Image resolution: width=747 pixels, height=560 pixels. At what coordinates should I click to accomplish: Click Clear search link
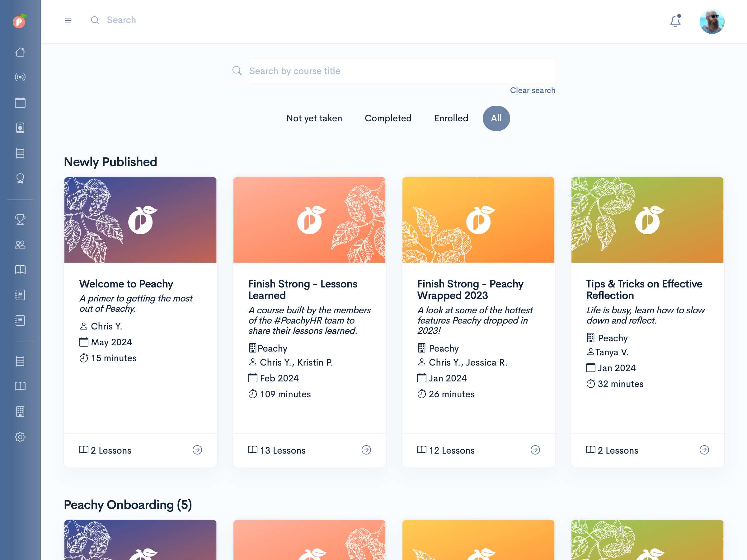(x=532, y=90)
